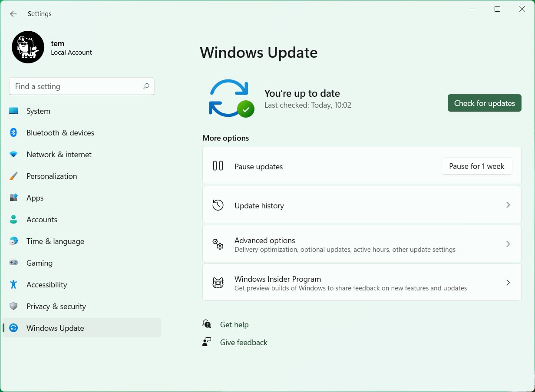
Task: Open the tem user avatar picture
Action: [28, 47]
